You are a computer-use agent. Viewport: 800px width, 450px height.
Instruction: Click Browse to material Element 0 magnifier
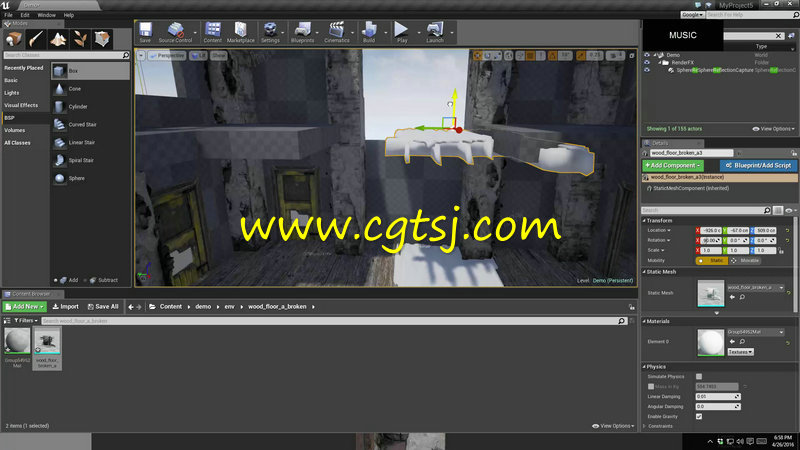(742, 341)
